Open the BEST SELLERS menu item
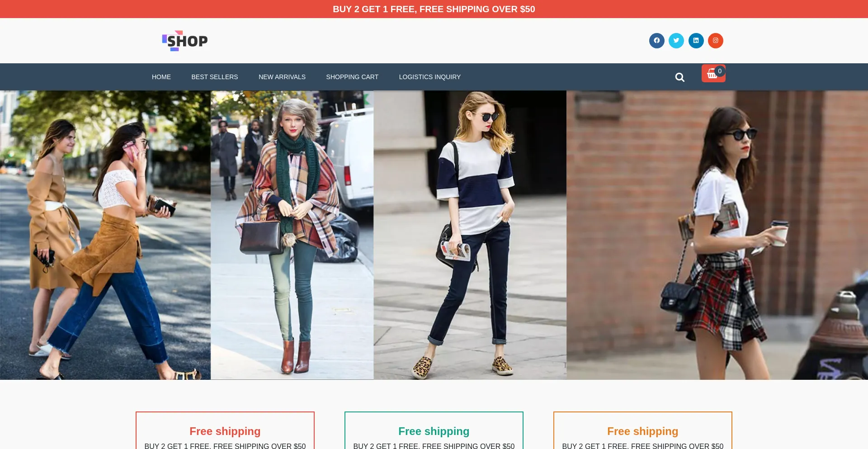 (x=214, y=77)
